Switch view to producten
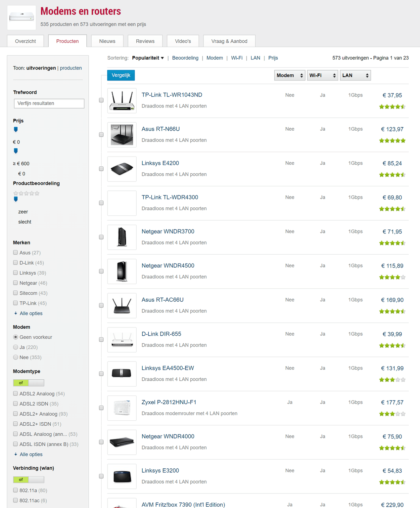420x508 pixels. click(x=71, y=68)
